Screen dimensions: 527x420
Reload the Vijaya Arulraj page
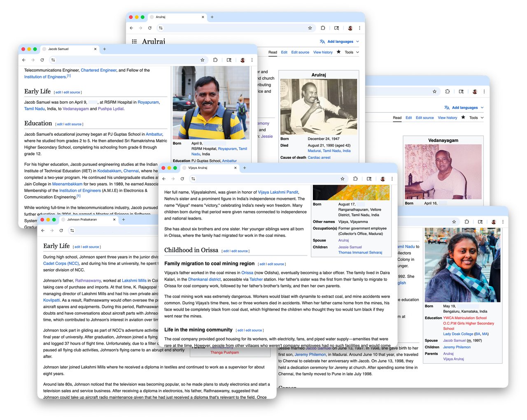point(182,179)
